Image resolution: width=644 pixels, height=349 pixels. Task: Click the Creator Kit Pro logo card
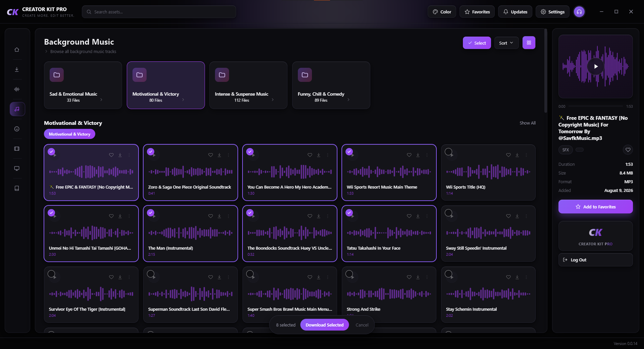coord(595,236)
